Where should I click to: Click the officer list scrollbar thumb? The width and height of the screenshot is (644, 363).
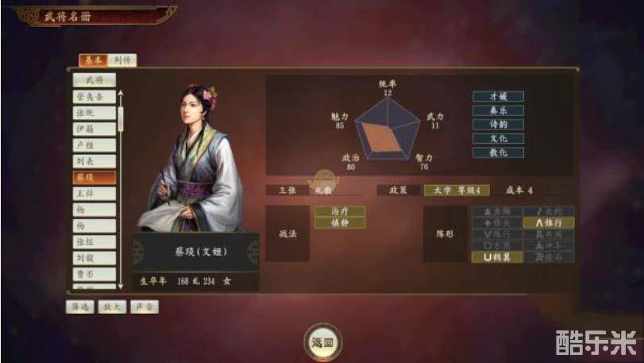[x=121, y=118]
